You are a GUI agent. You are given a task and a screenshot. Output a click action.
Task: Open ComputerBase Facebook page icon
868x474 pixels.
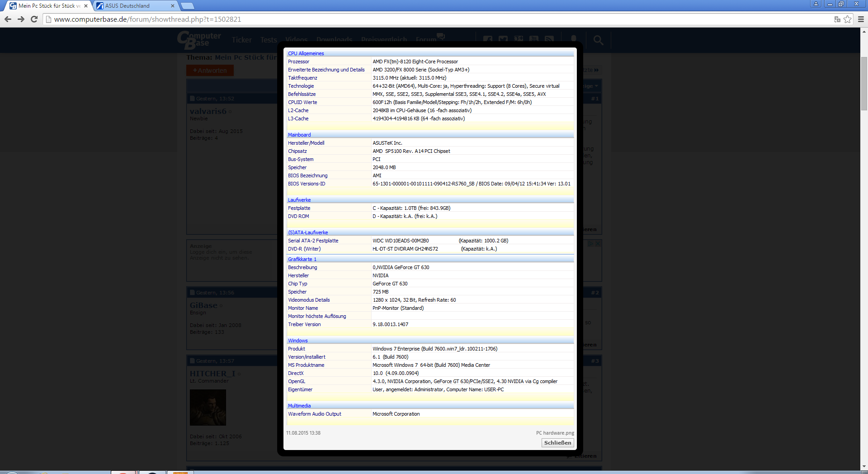[488, 39]
